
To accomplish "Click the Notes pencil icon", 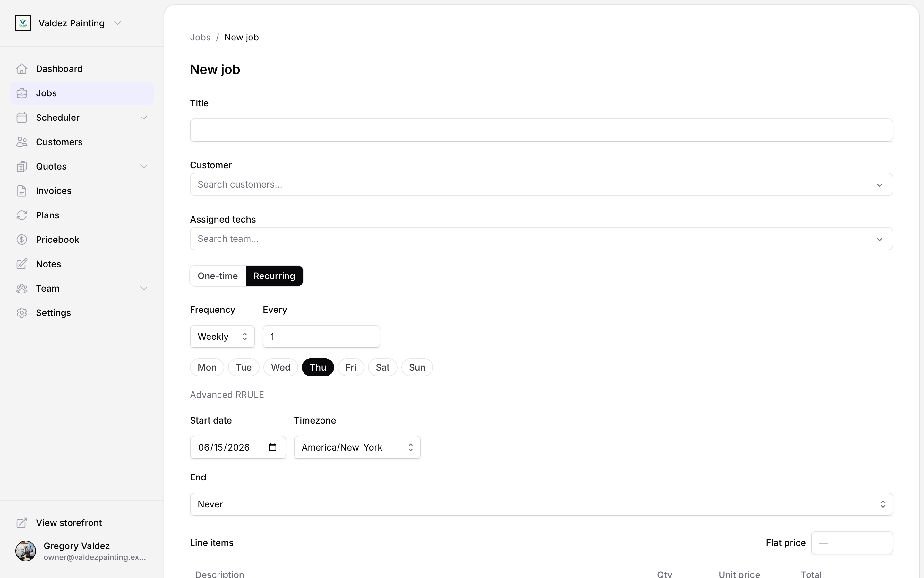I will pos(22,264).
